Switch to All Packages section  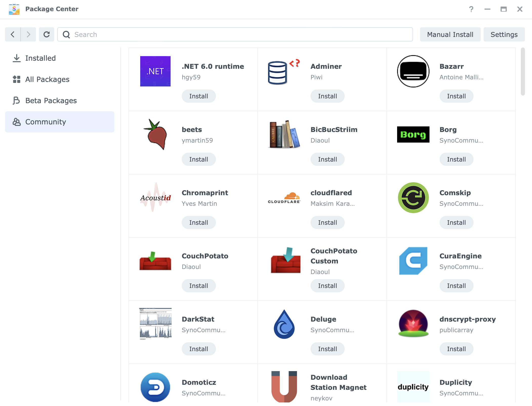tap(60, 79)
